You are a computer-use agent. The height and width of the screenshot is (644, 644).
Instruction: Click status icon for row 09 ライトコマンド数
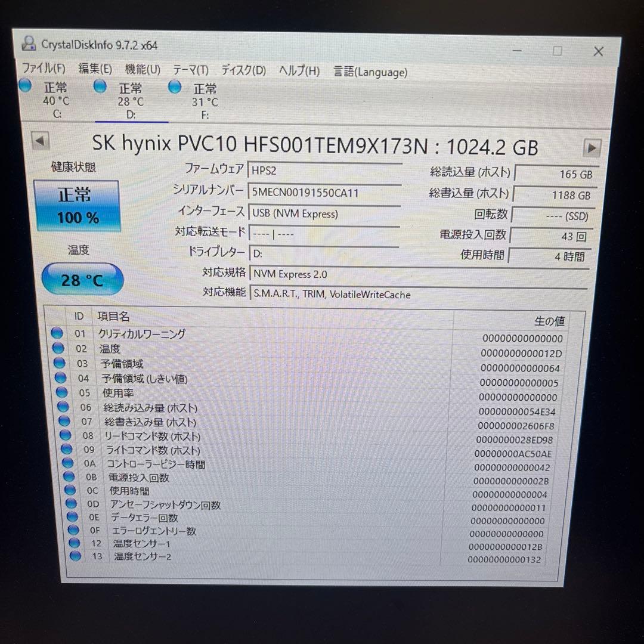(x=67, y=449)
